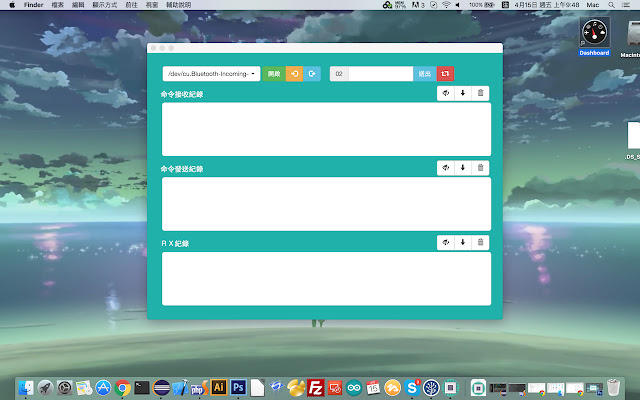Open the 視窗 menu
640x400 pixels.
(152, 5)
